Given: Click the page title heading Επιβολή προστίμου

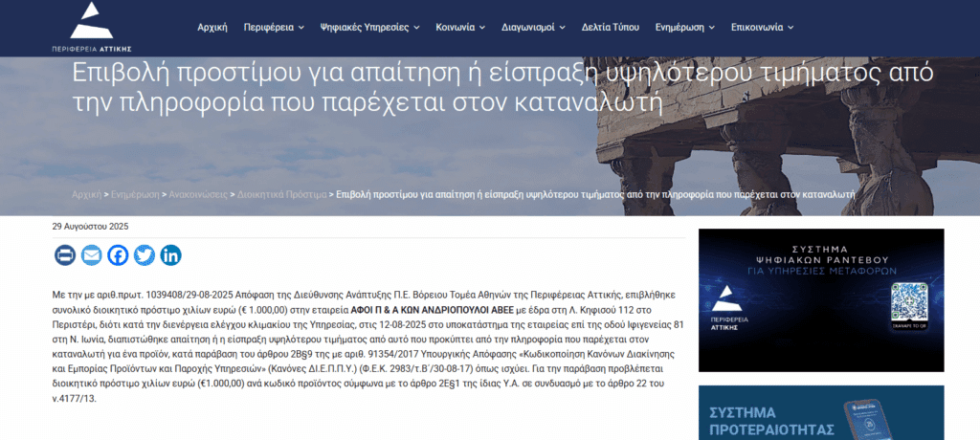Looking at the screenshot, I should 503,89.
